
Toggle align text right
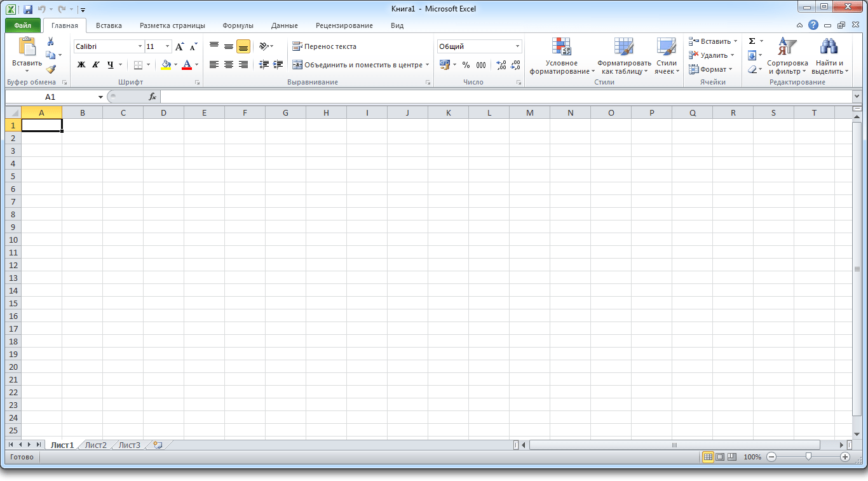pyautogui.click(x=243, y=65)
